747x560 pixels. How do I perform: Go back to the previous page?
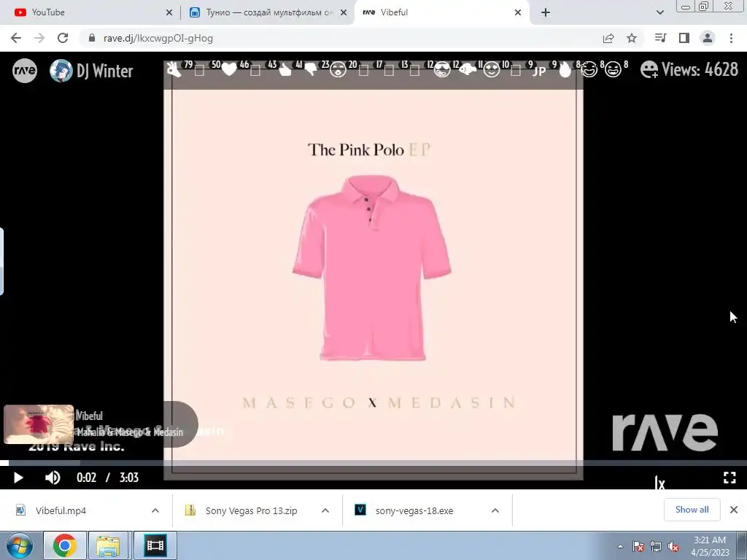16,38
